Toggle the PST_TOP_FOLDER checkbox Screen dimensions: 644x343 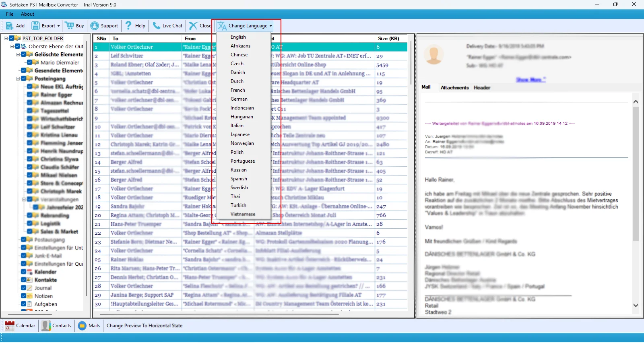pos(12,38)
